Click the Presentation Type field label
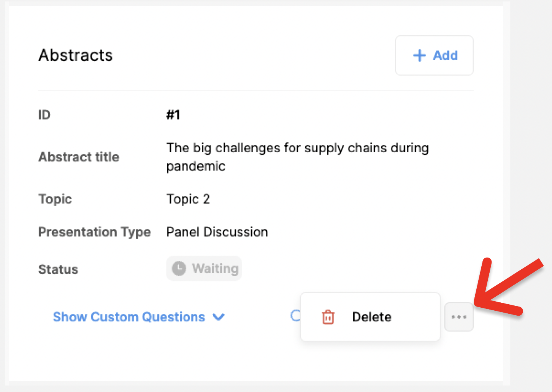The image size is (552, 392). (94, 232)
